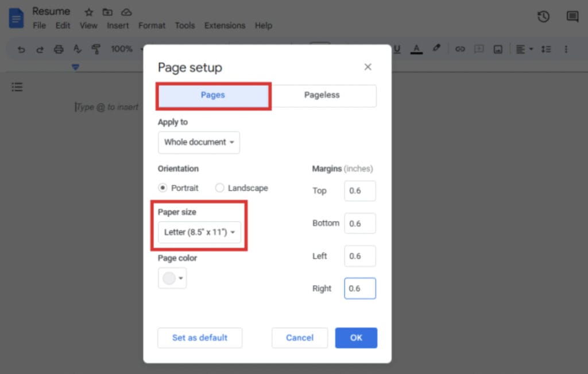Open Spelling and grammar check
This screenshot has width=588, height=374.
[x=78, y=49]
